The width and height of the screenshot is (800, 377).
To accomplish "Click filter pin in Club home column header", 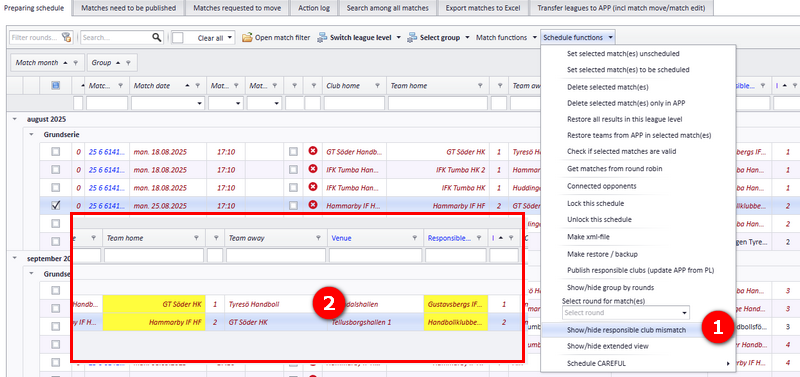I will click(377, 86).
